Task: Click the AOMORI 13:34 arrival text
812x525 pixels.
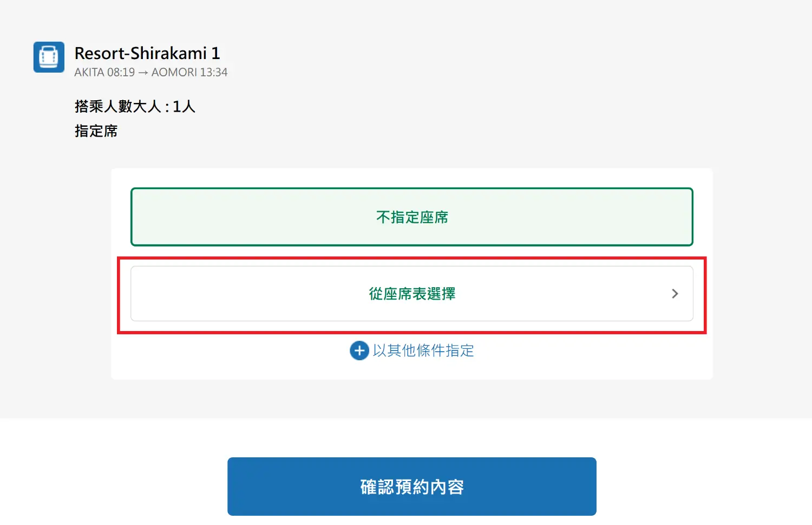Action: pos(189,73)
